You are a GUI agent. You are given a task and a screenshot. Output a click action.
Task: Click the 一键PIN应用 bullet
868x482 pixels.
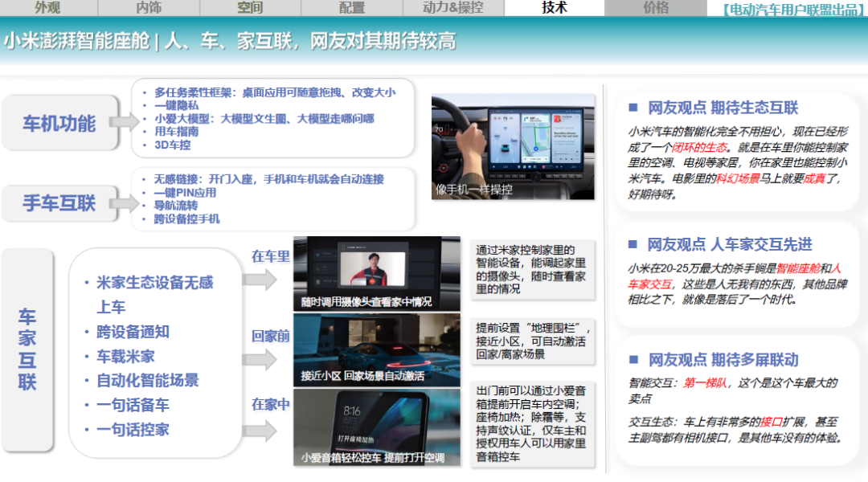(x=185, y=193)
